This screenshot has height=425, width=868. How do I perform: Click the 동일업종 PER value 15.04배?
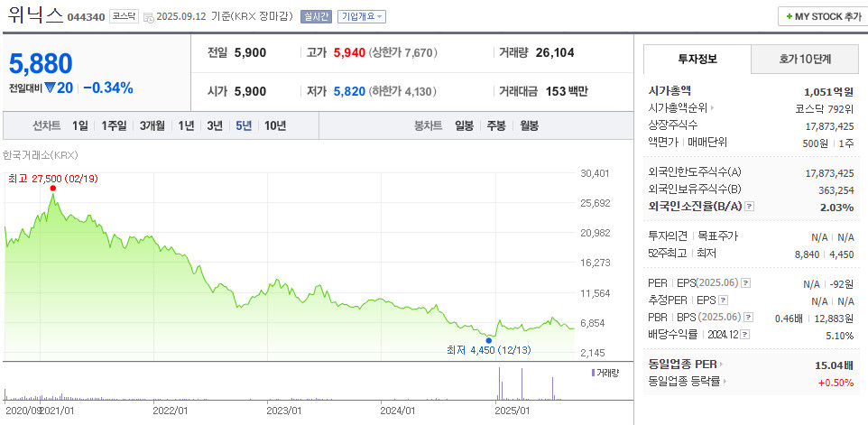click(x=835, y=365)
